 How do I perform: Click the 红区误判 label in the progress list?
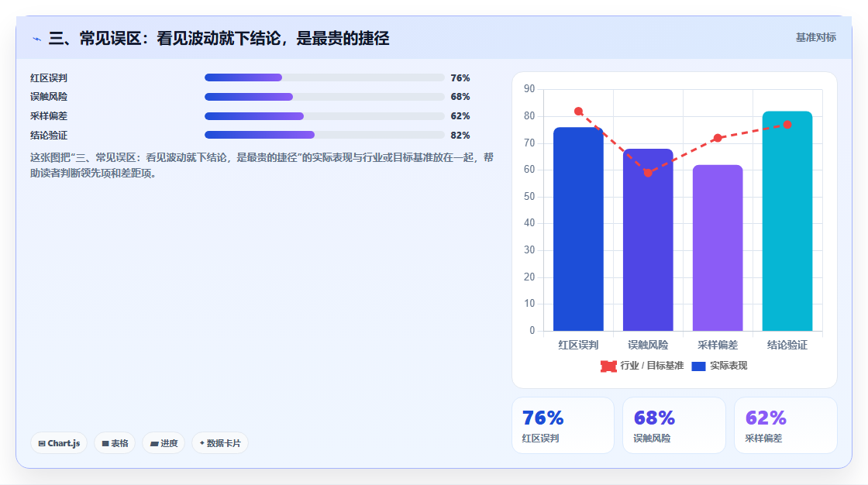(x=49, y=78)
